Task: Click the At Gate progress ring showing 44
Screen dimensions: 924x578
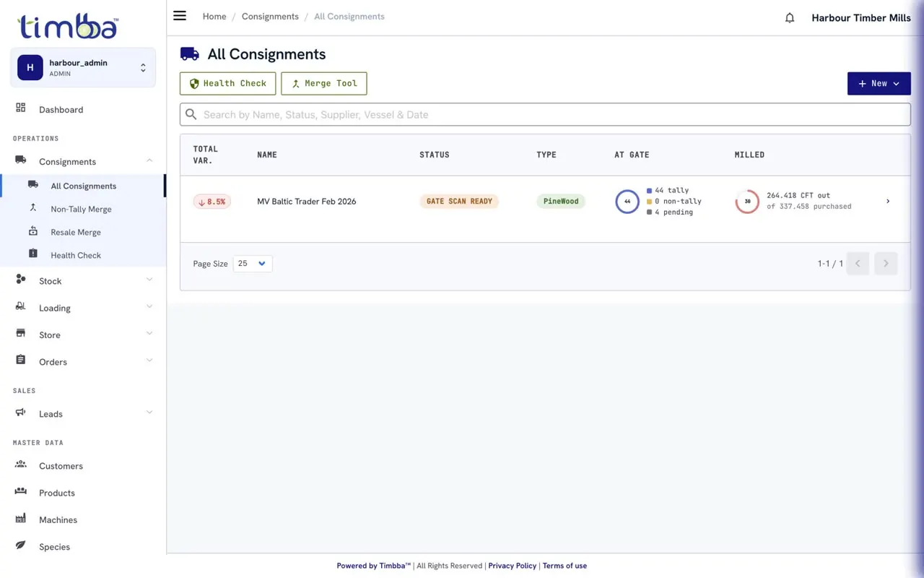Action: pos(627,202)
